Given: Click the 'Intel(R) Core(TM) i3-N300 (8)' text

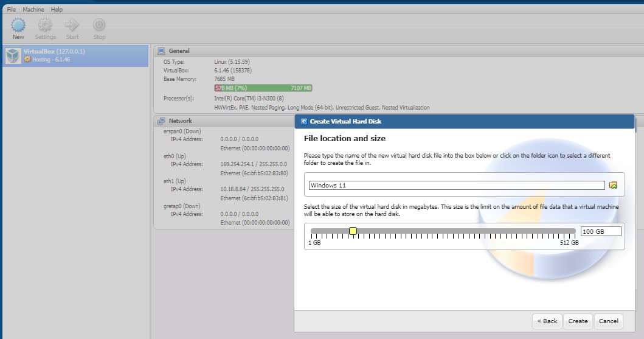Looking at the screenshot, I should tap(249, 98).
